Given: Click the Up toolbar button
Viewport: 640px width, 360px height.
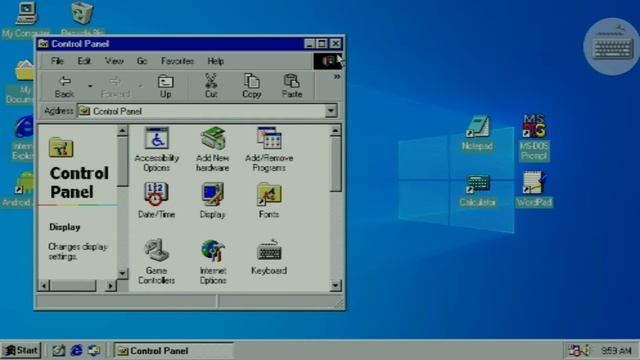Looking at the screenshot, I should click(165, 86).
